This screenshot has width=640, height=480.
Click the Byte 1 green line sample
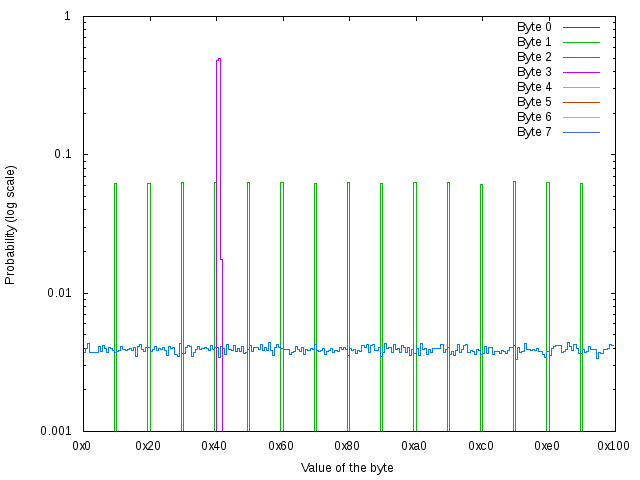point(580,42)
